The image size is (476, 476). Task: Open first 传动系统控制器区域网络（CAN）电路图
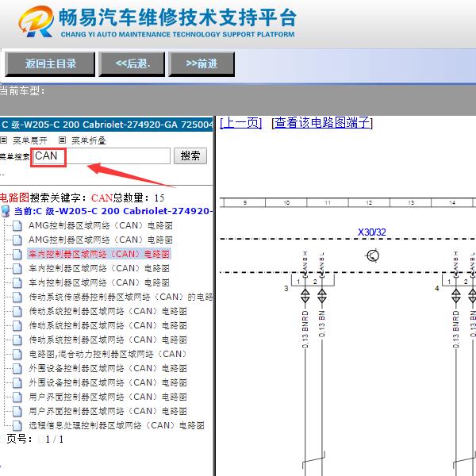(x=108, y=311)
